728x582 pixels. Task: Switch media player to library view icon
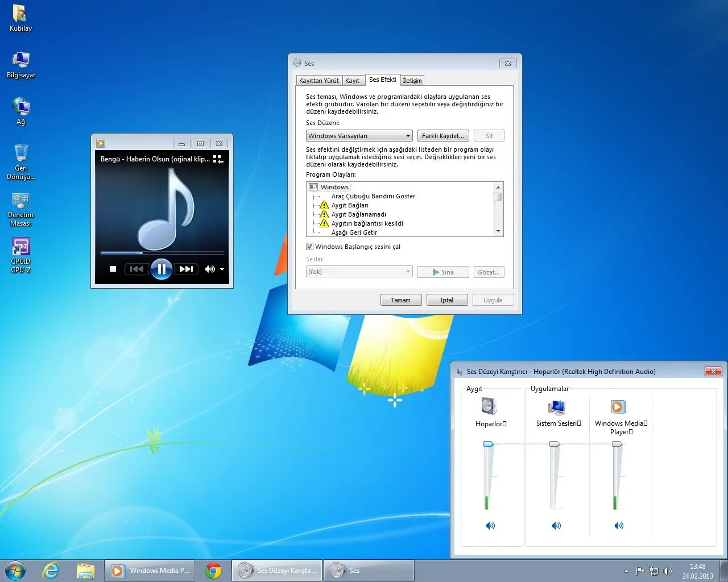(218, 159)
